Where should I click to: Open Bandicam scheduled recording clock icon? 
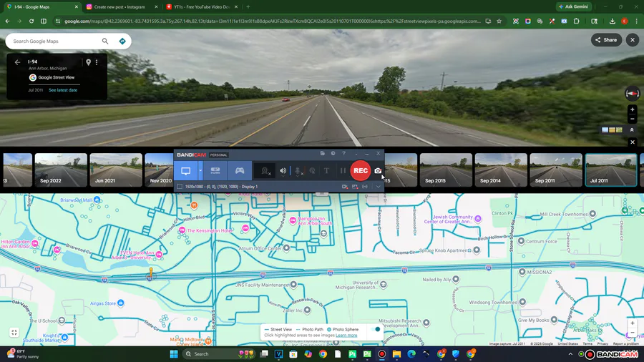pos(333,154)
